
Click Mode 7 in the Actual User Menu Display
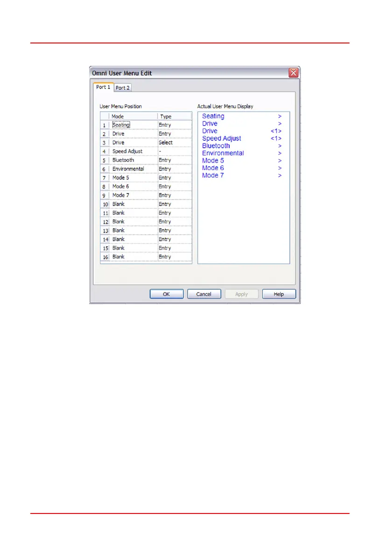[213, 176]
